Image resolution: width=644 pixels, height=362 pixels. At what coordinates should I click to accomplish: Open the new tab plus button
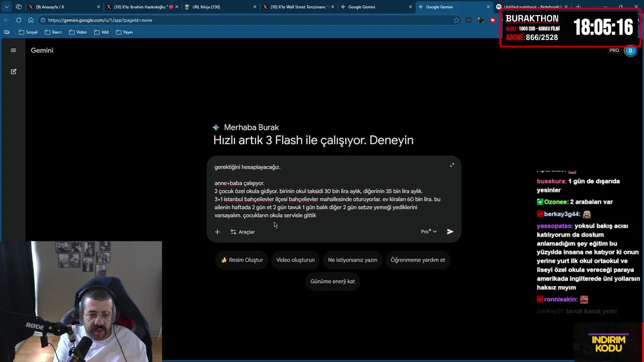(578, 7)
